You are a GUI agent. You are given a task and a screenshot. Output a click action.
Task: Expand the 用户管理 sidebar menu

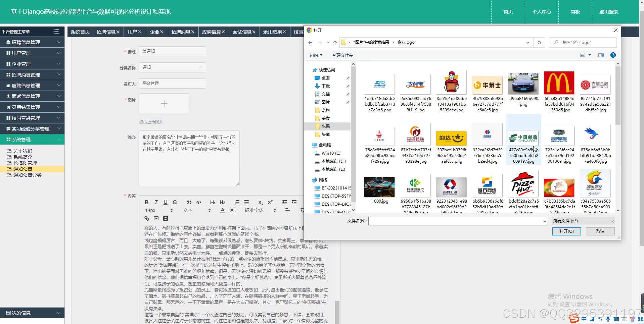[x=32, y=53]
